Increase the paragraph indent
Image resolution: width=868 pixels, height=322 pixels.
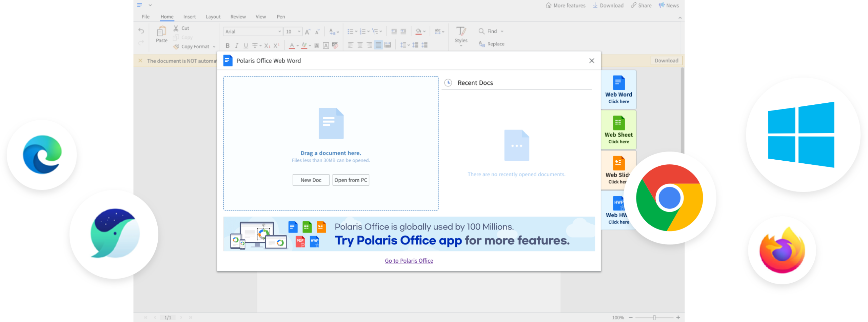click(x=403, y=32)
